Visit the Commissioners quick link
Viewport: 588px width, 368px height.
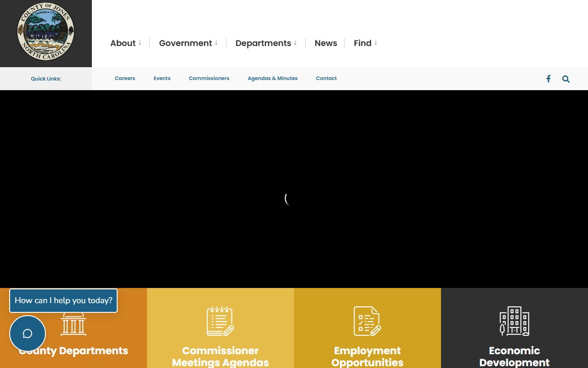tap(209, 78)
